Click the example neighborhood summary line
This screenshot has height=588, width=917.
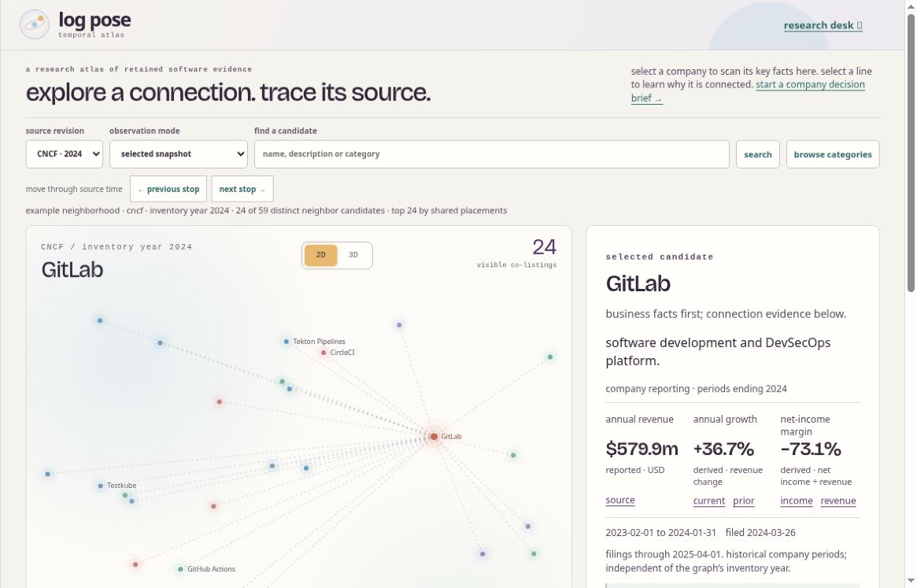click(266, 211)
